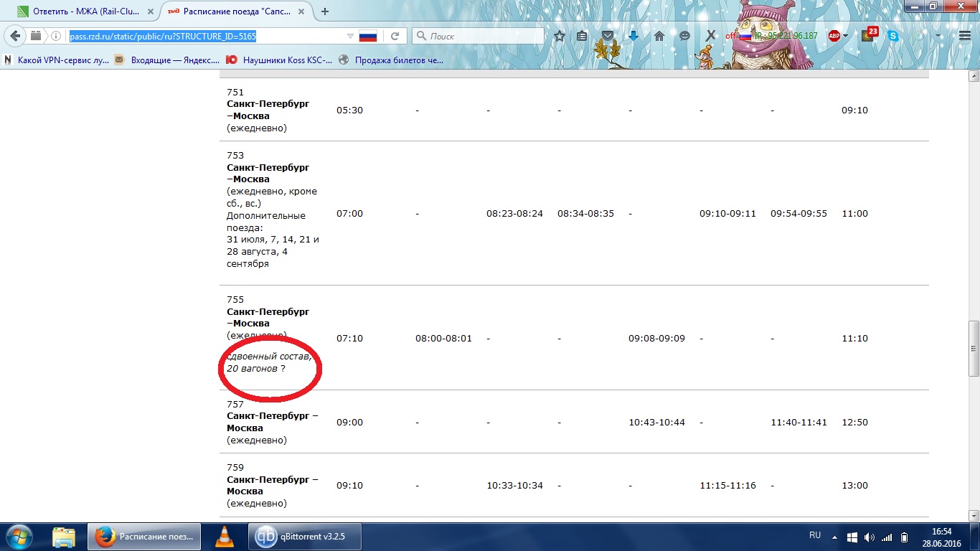Click the bookmark star icon
Screen dimensions: 980x551
[560, 36]
